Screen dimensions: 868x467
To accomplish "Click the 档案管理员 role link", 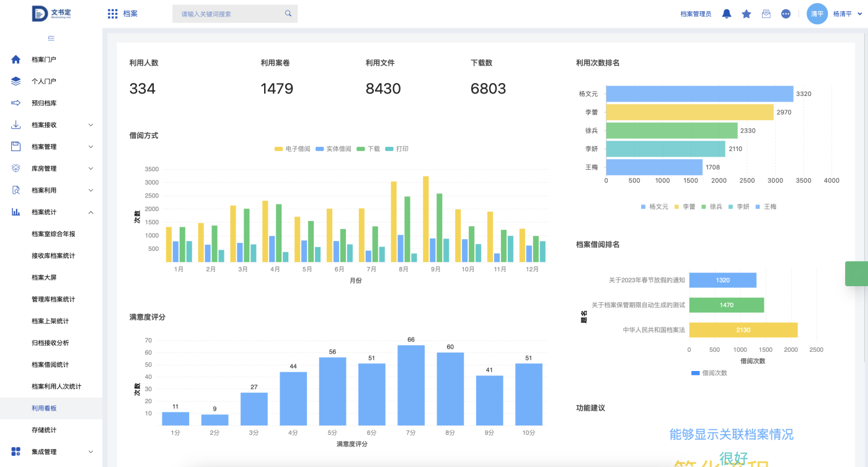I will click(696, 14).
